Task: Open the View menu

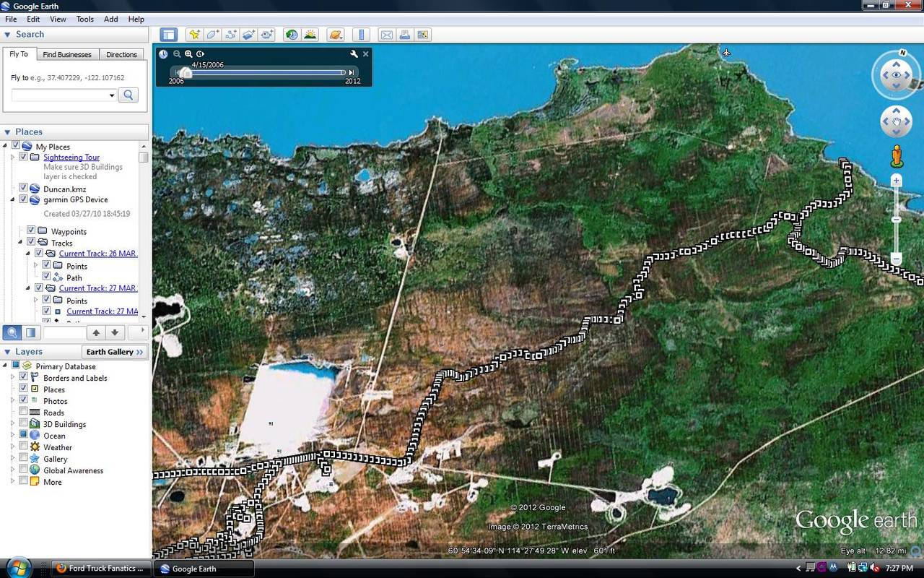Action: pos(58,19)
